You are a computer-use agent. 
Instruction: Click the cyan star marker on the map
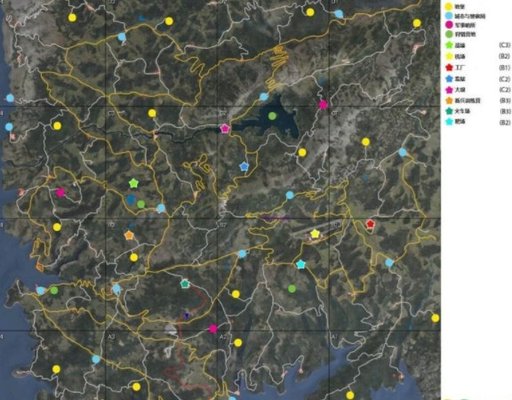[301, 264]
